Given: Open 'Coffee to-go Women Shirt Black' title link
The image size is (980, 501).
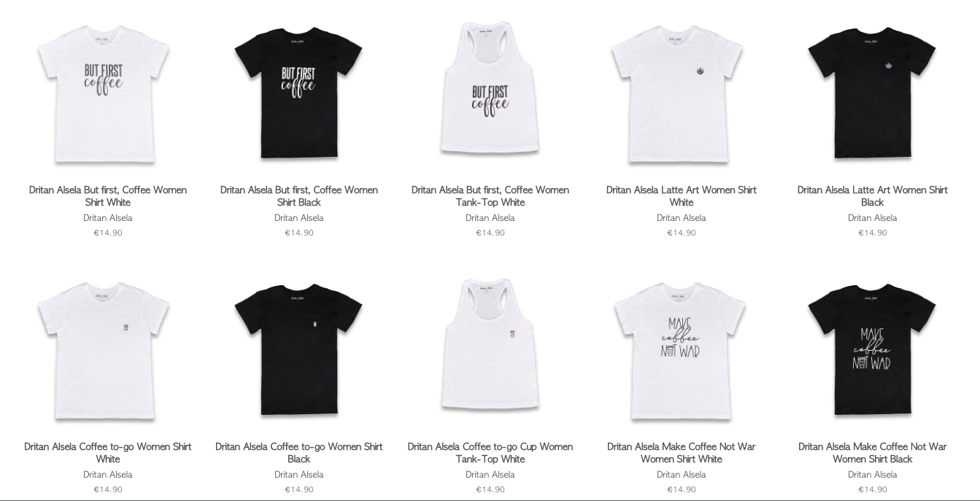Looking at the screenshot, I should (299, 453).
